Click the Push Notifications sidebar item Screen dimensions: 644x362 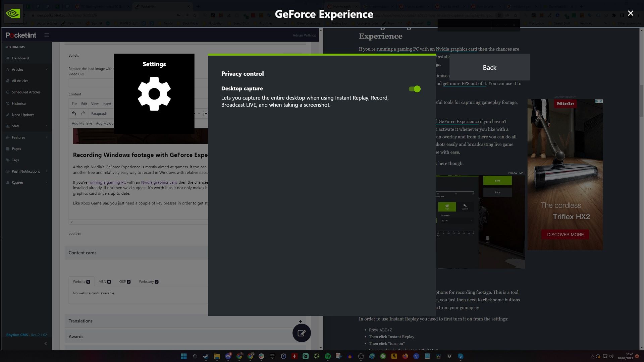click(25, 171)
